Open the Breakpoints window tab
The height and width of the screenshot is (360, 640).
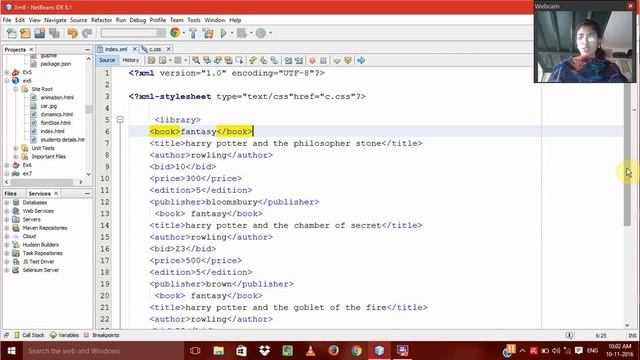point(102,335)
